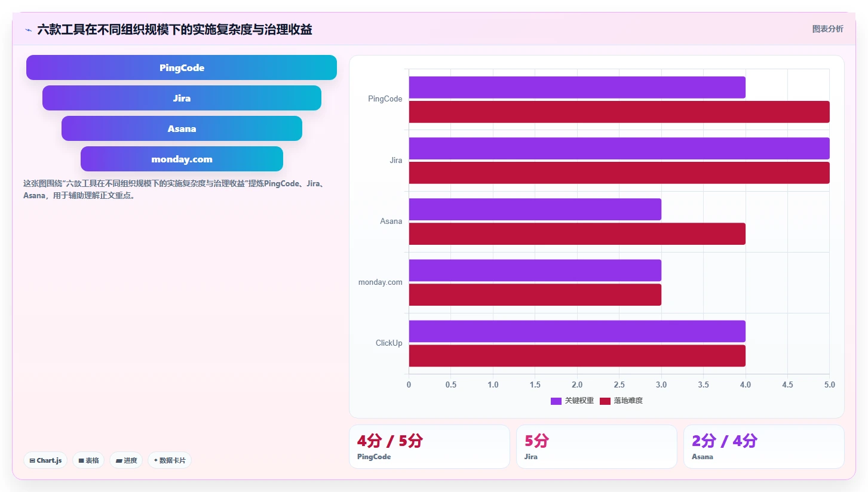Open the Jira 5分 data card
This screenshot has width=868, height=492.
click(x=597, y=447)
